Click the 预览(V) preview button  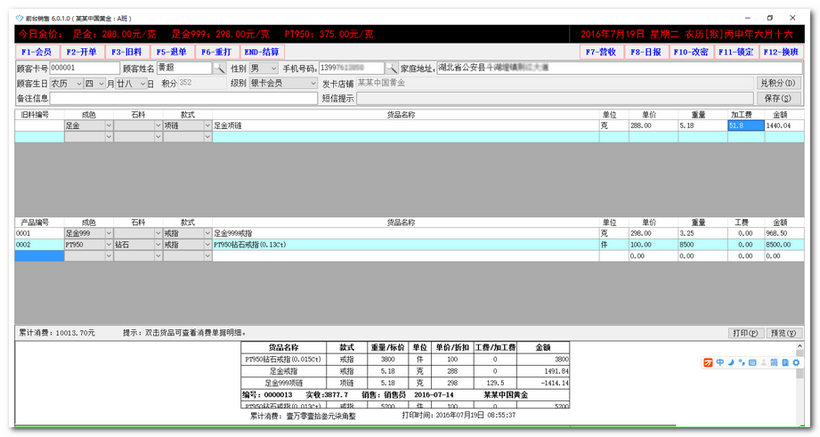(784, 333)
